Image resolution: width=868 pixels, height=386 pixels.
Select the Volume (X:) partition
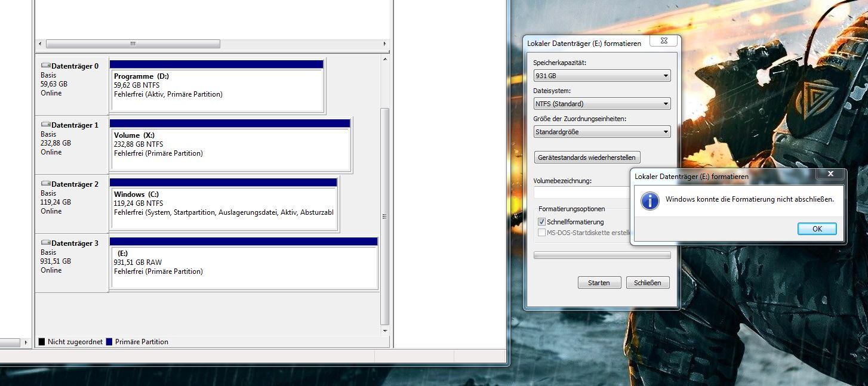(x=230, y=145)
